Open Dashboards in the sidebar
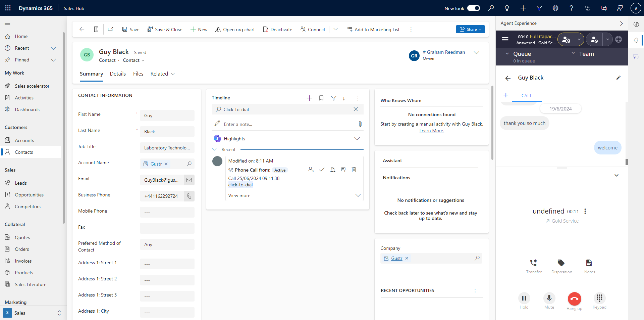Screen dimensions: 644x320 pos(27,109)
